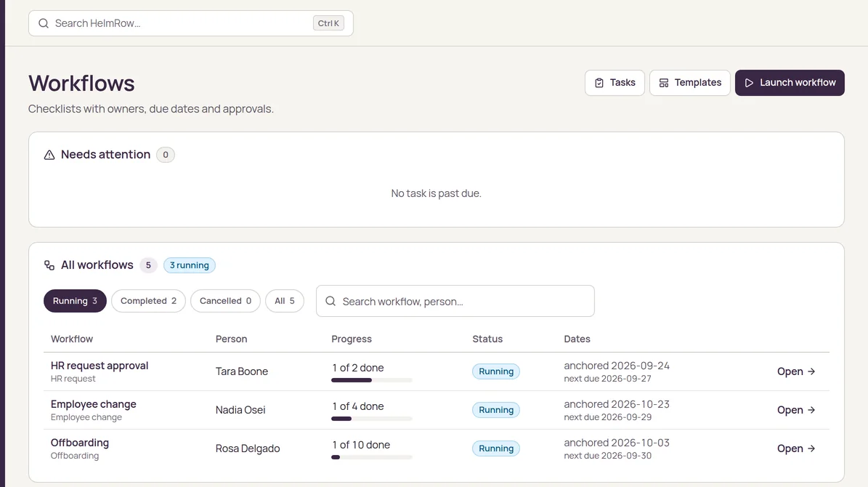Click the Person column header
The height and width of the screenshot is (487, 868).
tap(232, 339)
